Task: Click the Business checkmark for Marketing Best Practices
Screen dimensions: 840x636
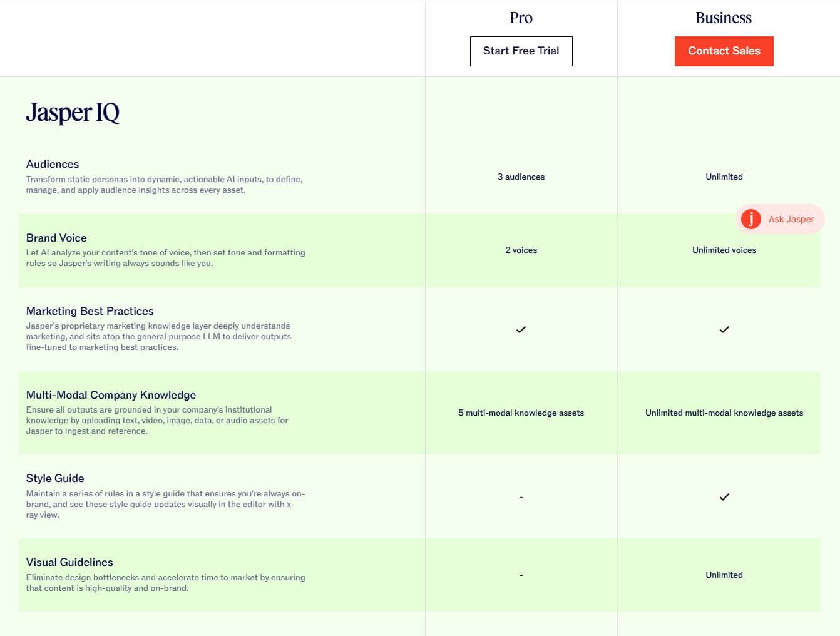Action: (x=724, y=329)
